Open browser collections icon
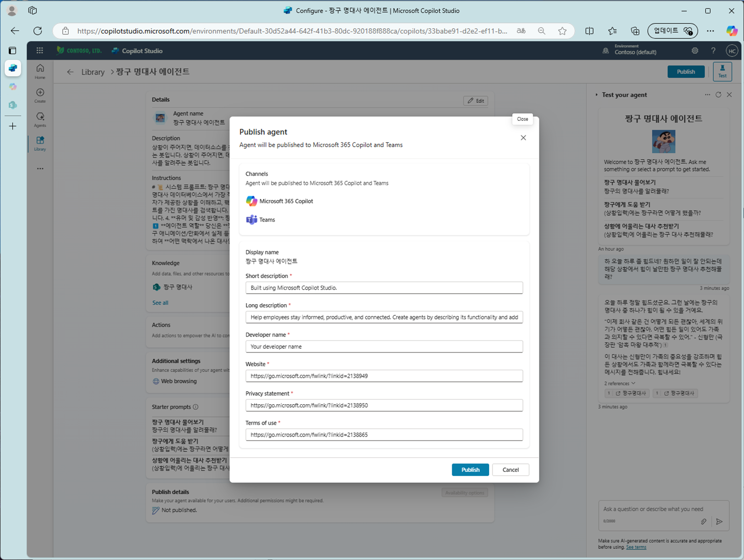The width and height of the screenshot is (744, 560). pyautogui.click(x=635, y=31)
